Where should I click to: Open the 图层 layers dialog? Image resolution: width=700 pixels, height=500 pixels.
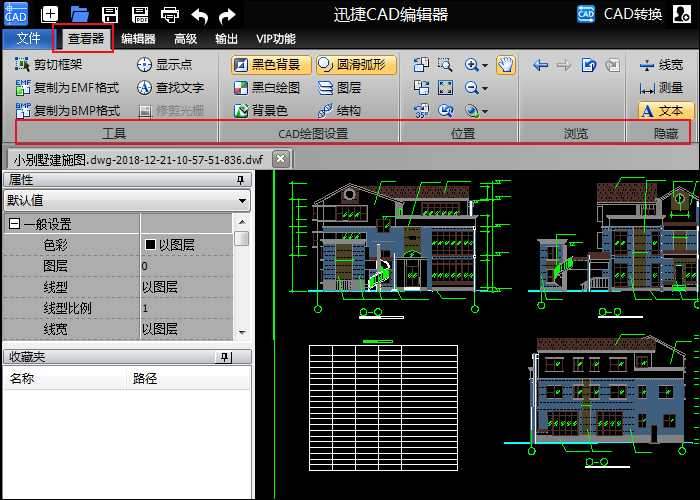click(339, 88)
